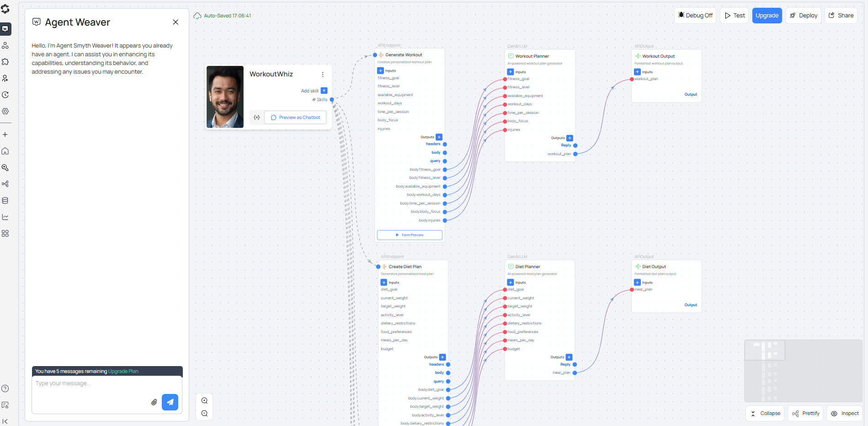Toggle Debug Off button
This screenshot has width=868, height=426.
point(695,16)
